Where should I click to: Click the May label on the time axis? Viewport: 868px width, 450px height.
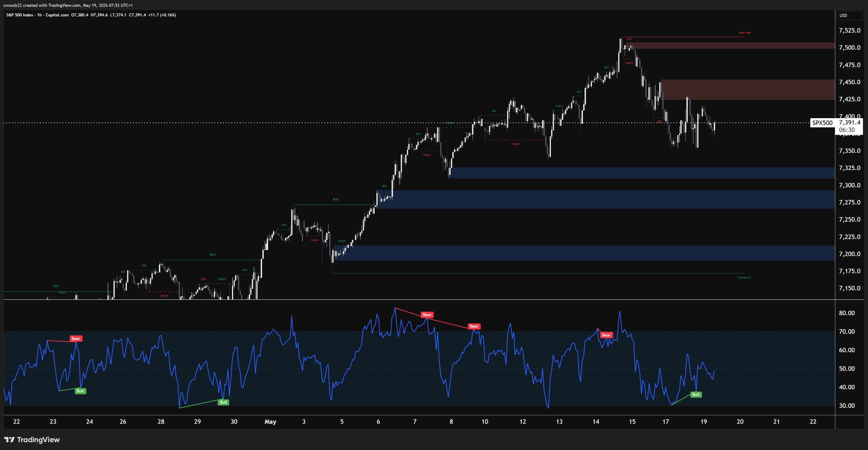tap(270, 422)
